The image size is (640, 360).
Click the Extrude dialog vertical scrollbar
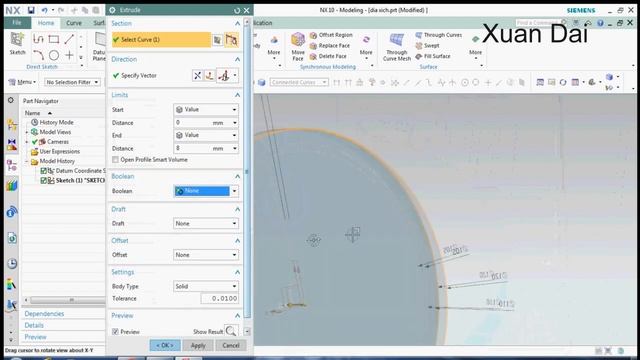[247, 171]
